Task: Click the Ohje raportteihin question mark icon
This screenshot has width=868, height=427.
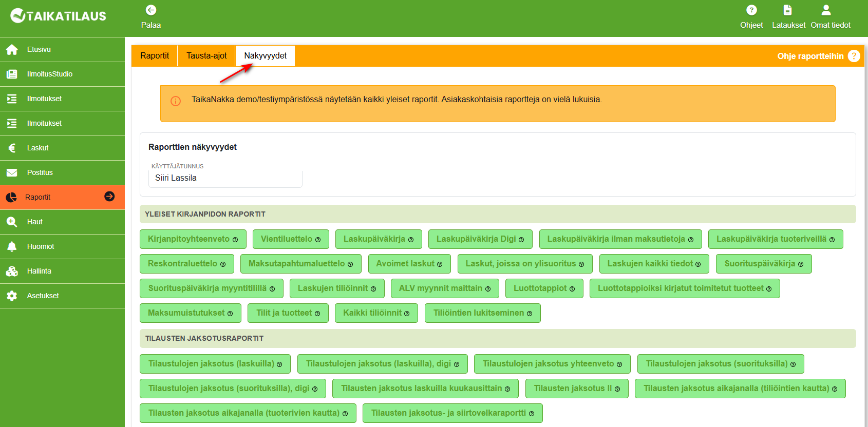Action: [x=854, y=56]
